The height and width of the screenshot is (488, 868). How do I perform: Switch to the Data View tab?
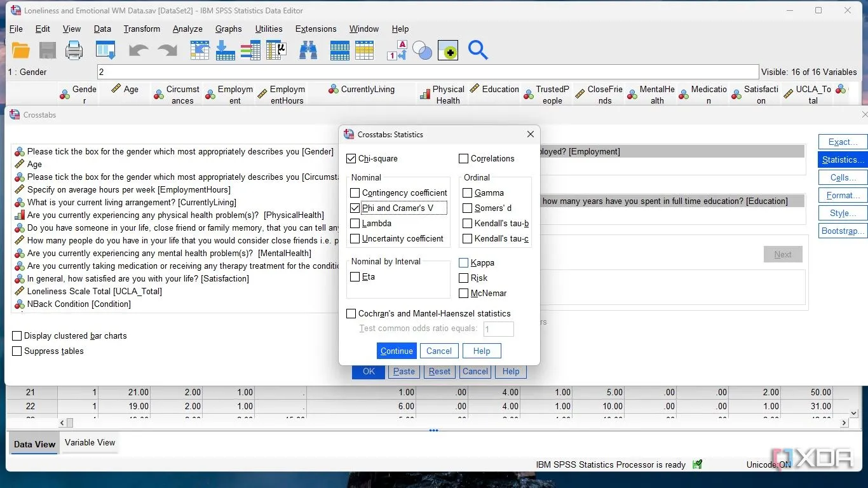[x=34, y=444]
